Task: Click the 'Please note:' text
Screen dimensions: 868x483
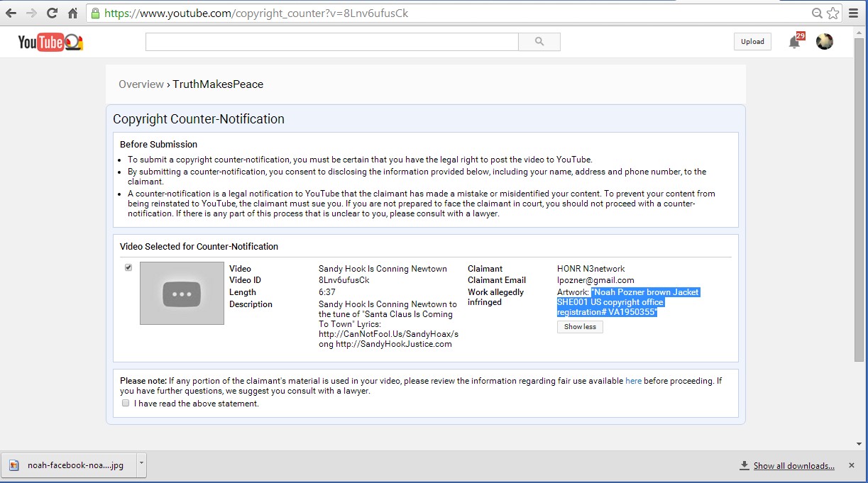Action: (143, 381)
